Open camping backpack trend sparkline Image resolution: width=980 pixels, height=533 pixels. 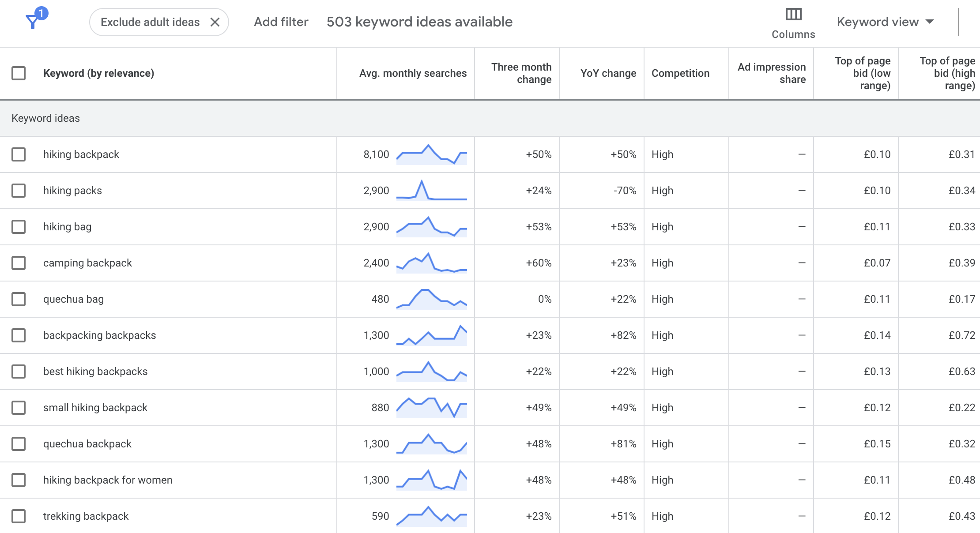[x=432, y=263]
